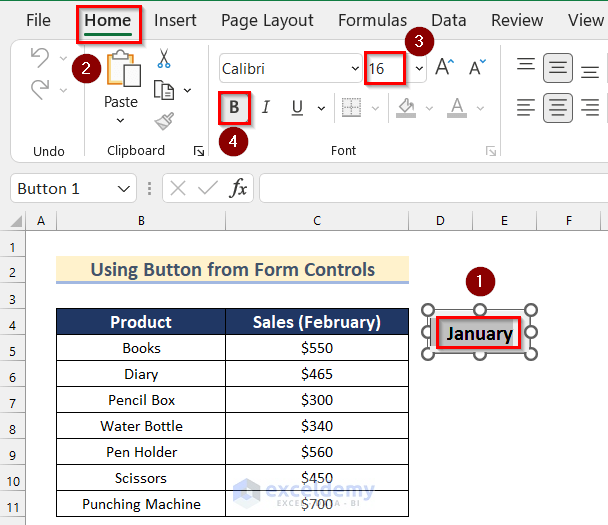Select the $465 sales cell

317,374
